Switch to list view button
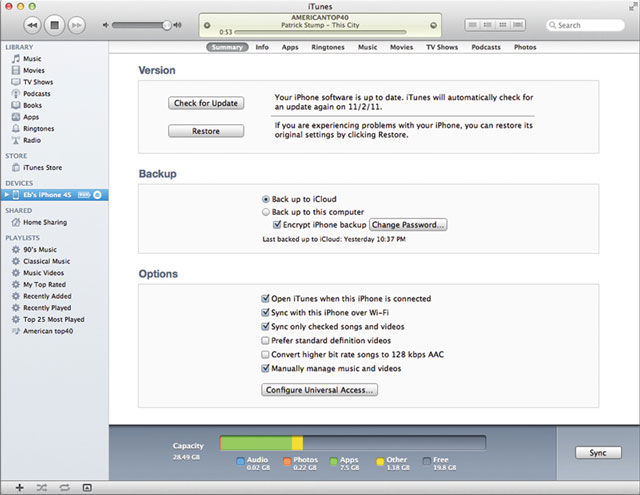This screenshot has height=495, width=640. coord(472,25)
